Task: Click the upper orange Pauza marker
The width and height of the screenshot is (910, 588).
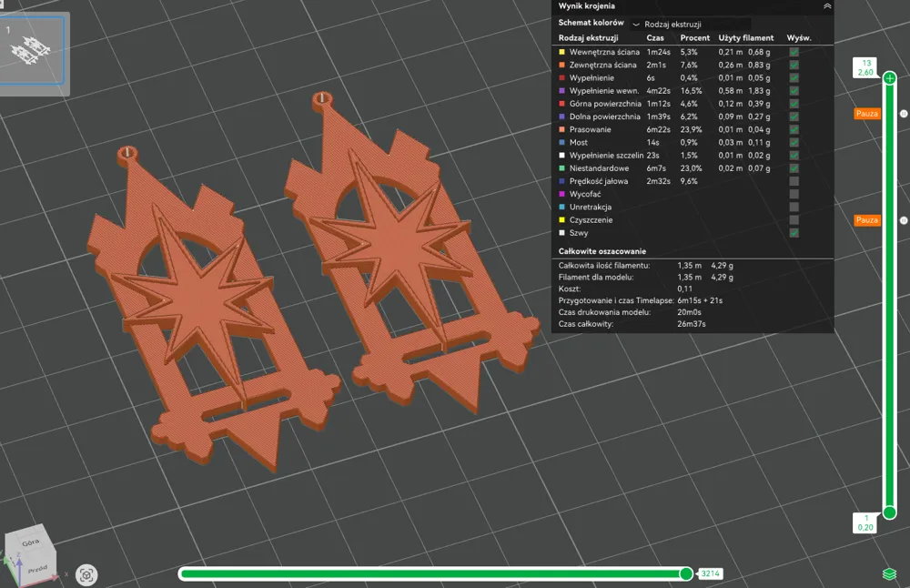Action: click(x=866, y=114)
